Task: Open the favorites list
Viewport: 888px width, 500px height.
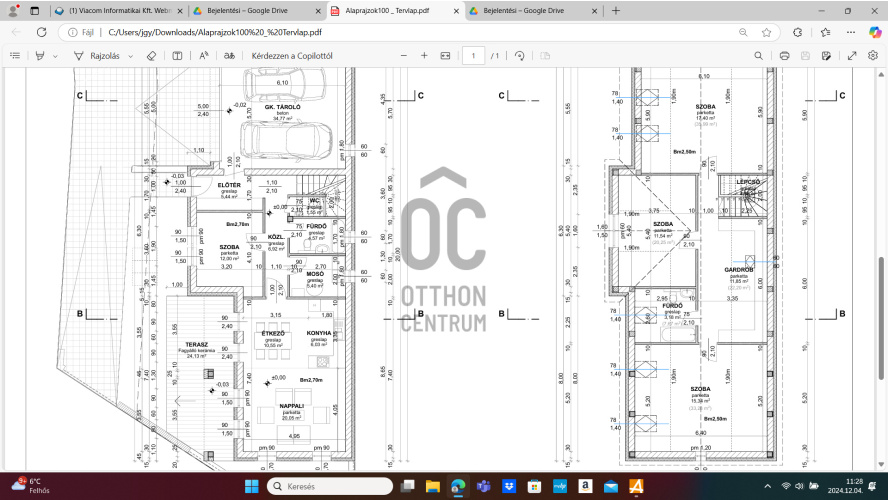Action: tap(825, 32)
